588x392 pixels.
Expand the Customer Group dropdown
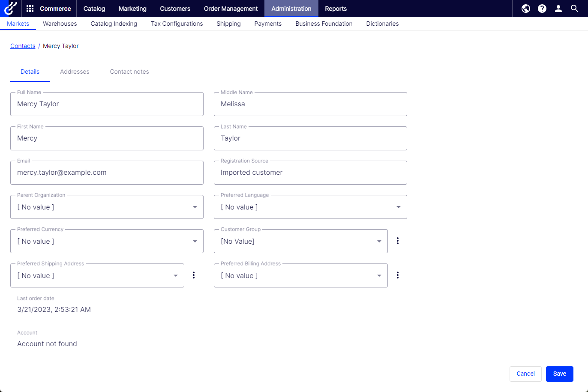click(x=301, y=241)
